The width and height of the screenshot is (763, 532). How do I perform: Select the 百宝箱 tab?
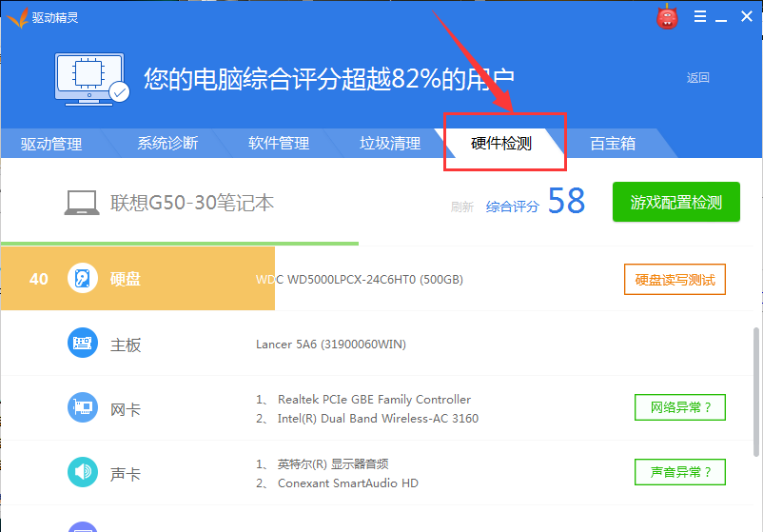[x=613, y=143]
